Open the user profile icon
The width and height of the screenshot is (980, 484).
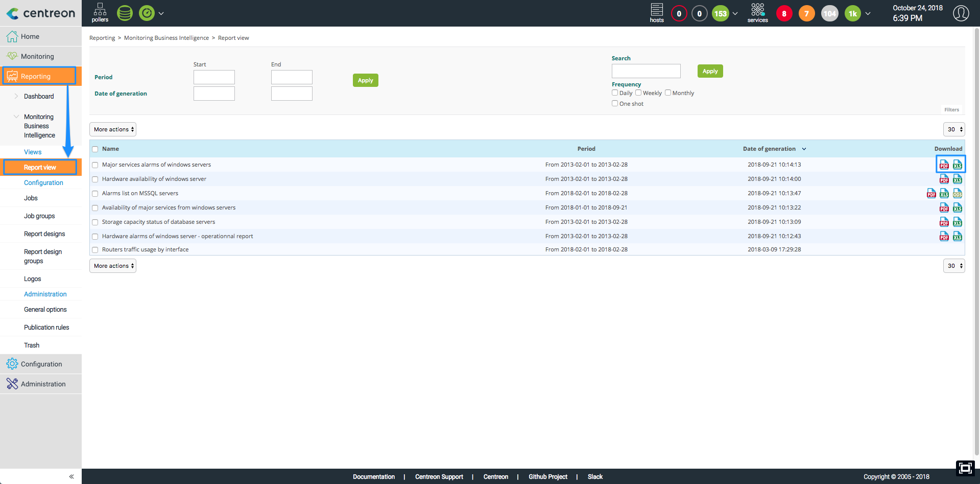(x=961, y=13)
